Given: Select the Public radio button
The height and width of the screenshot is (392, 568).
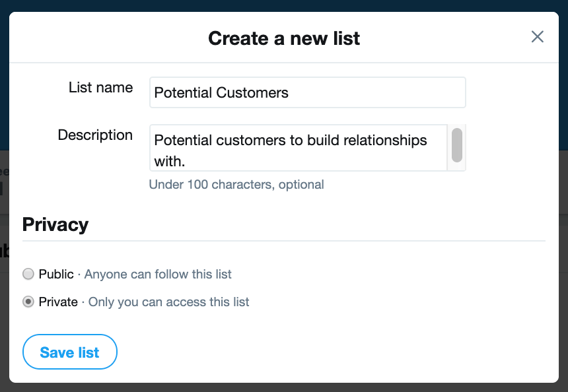Looking at the screenshot, I should point(28,274).
